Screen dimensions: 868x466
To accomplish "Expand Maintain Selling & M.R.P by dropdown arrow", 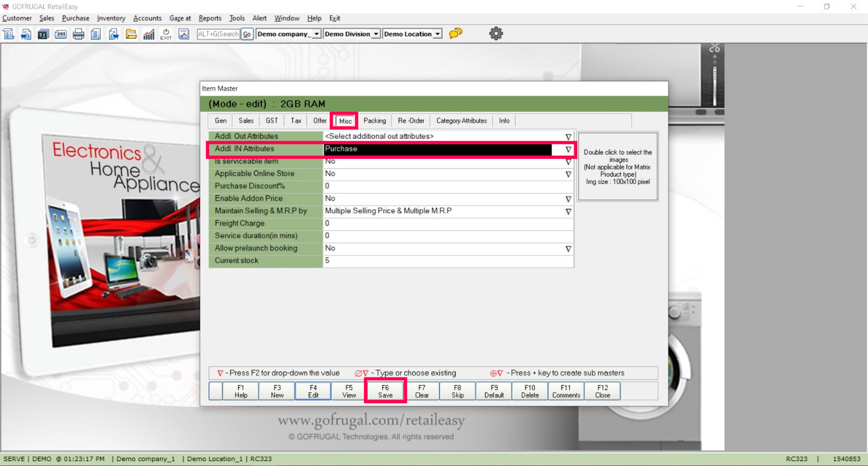I will pyautogui.click(x=568, y=212).
